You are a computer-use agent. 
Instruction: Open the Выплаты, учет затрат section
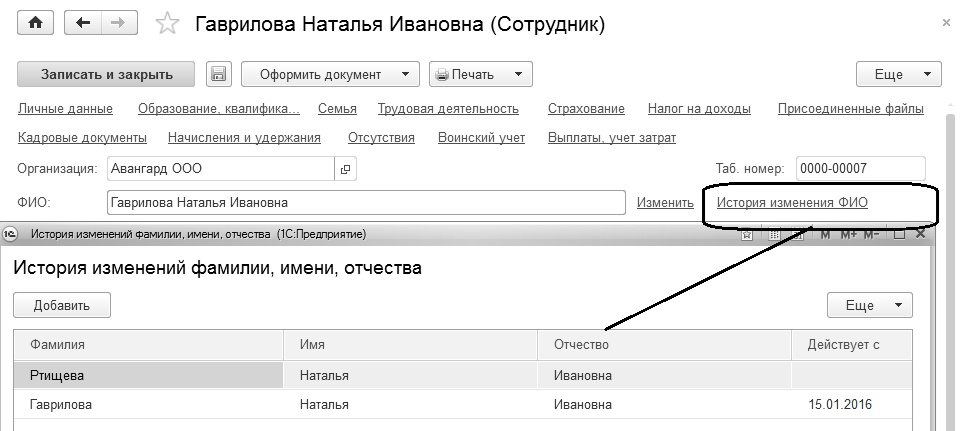pos(612,138)
